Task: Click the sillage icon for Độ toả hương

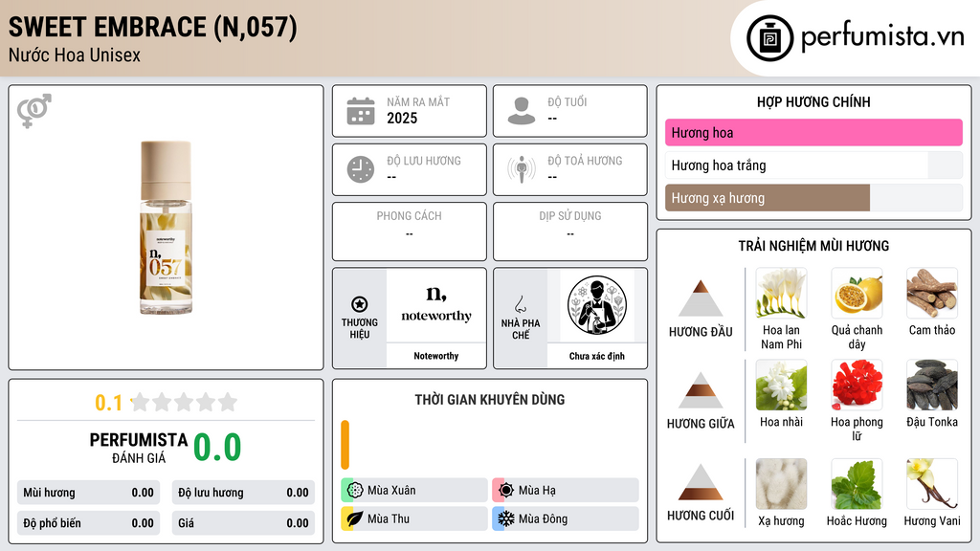Action: click(x=522, y=169)
